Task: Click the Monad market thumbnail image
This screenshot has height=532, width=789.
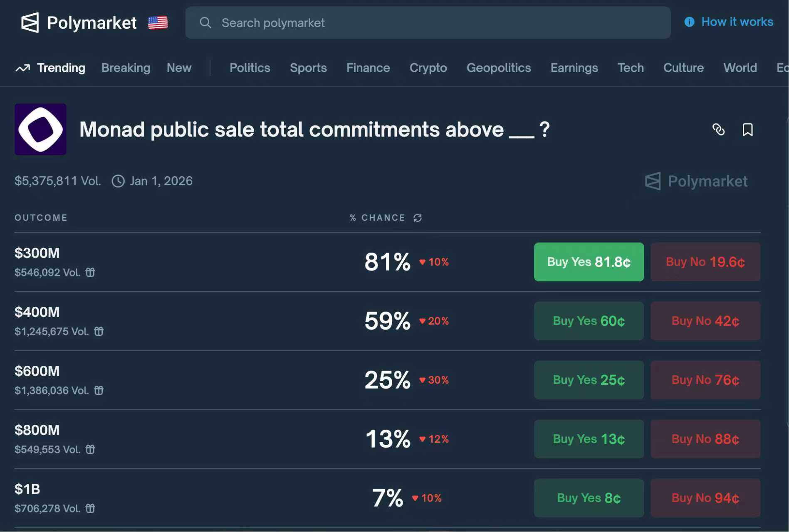Action: click(x=40, y=129)
